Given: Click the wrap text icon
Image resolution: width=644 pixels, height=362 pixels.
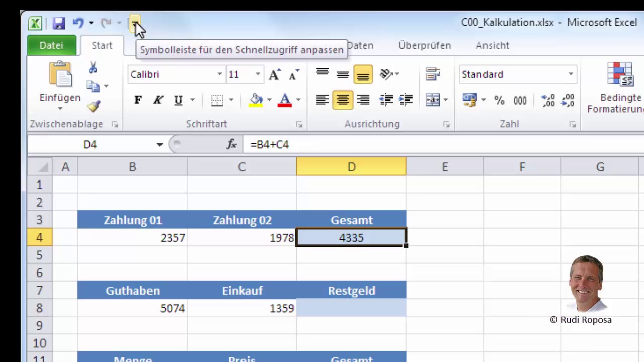Looking at the screenshot, I should [433, 74].
